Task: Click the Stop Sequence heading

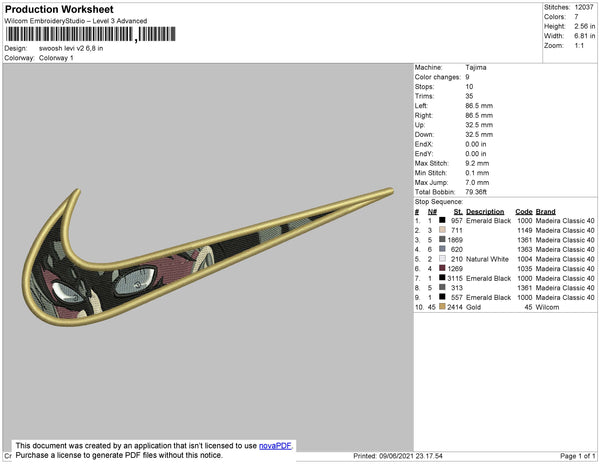Action: [439, 202]
